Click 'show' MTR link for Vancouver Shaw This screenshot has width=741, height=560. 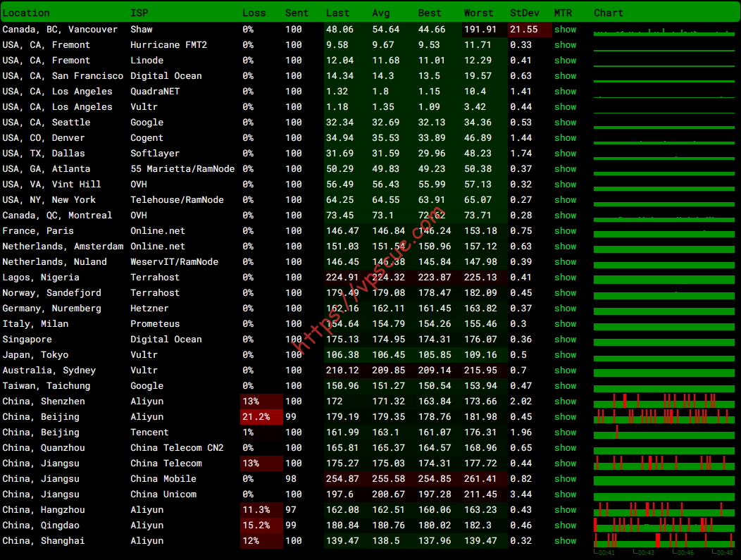(x=565, y=30)
